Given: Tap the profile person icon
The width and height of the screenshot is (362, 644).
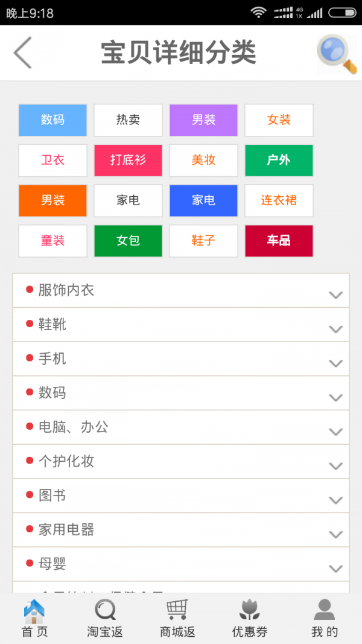Looking at the screenshot, I should (325, 610).
